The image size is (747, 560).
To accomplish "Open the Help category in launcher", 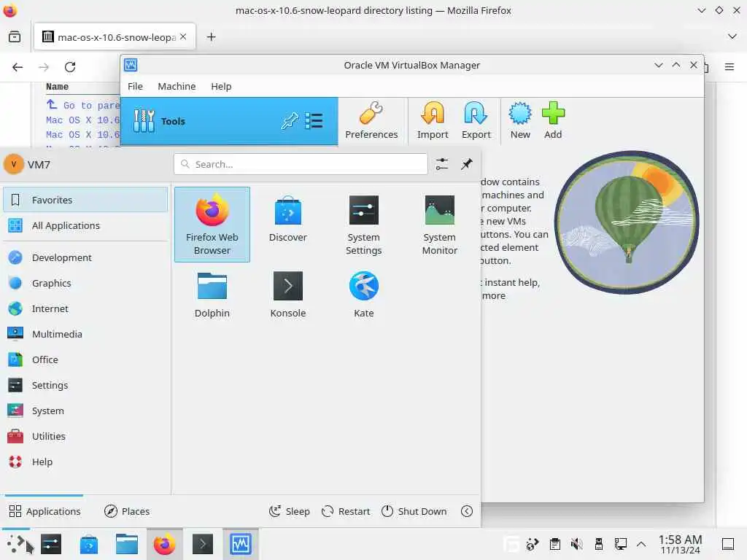I will (x=86, y=462).
